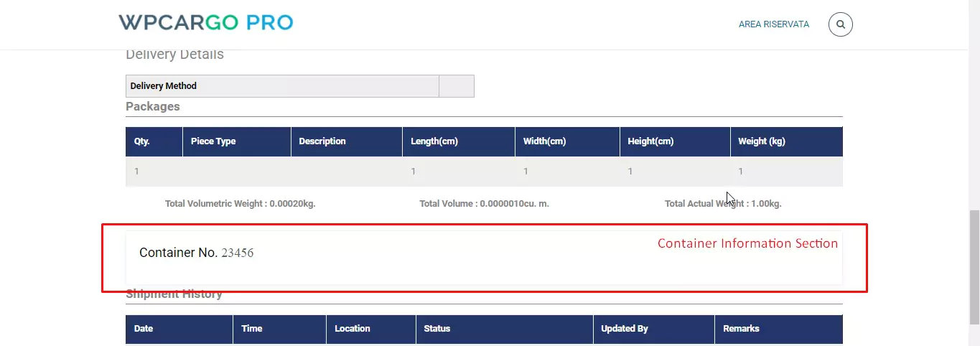This screenshot has width=980, height=346.
Task: Click the Qty. column header
Action: point(142,141)
